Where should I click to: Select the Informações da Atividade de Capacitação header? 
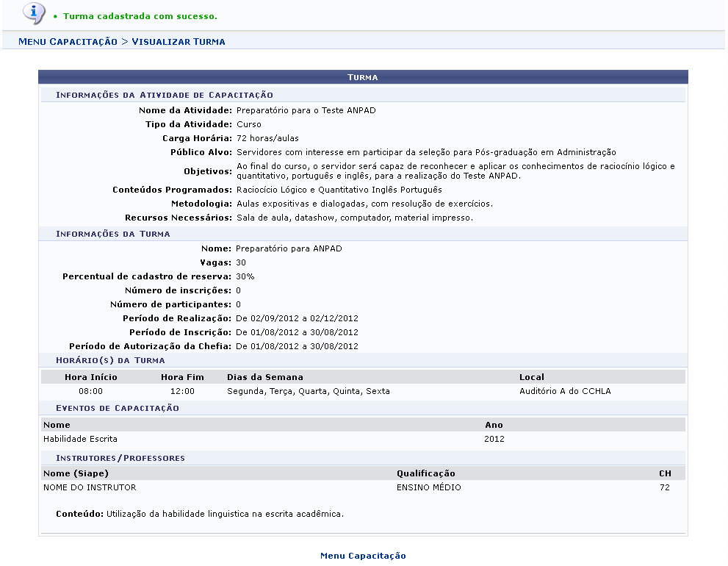pos(165,95)
